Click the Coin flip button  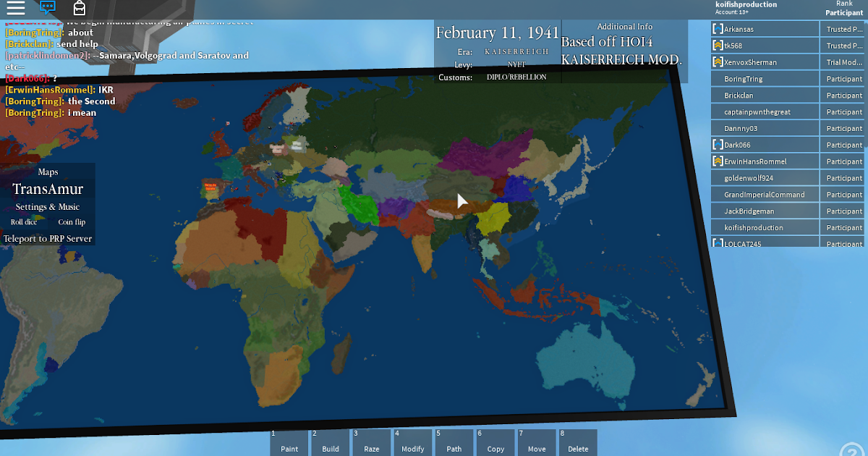72,222
